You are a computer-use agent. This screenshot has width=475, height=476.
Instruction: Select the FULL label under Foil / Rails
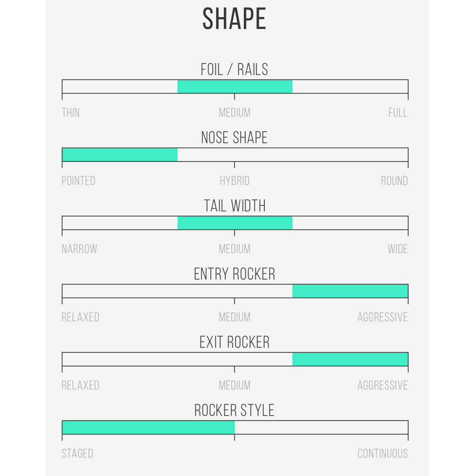tap(398, 113)
